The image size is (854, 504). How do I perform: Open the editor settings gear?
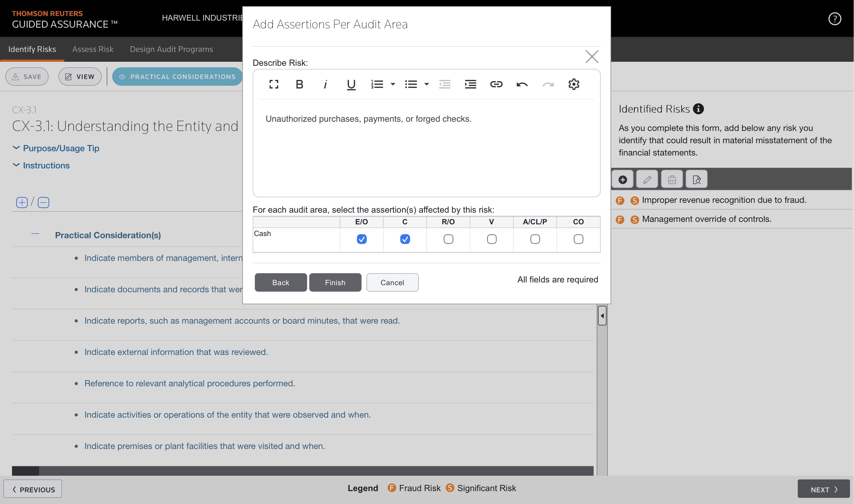tap(574, 84)
